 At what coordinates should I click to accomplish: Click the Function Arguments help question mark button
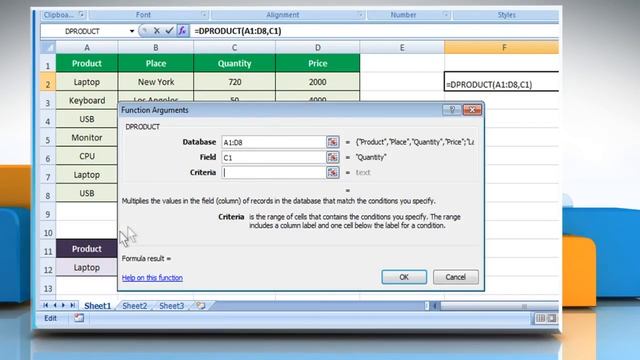(x=452, y=109)
